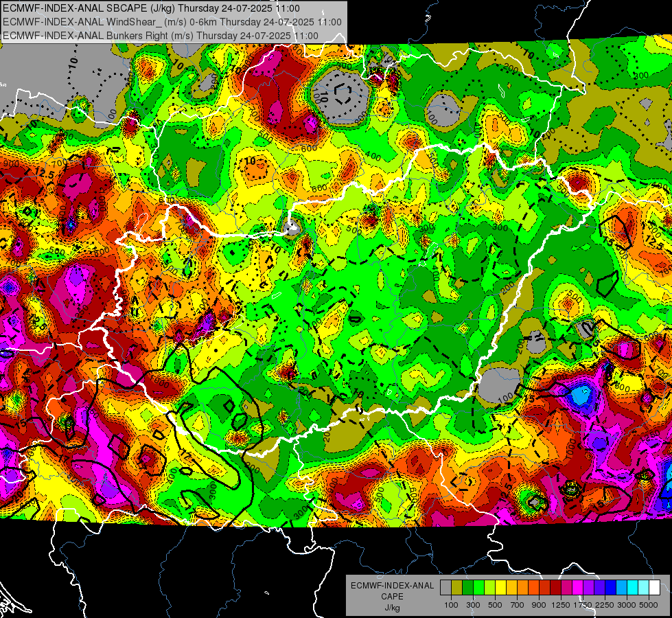The image size is (672, 618).
Task: Click the legend value 5000
Action: [649, 605]
